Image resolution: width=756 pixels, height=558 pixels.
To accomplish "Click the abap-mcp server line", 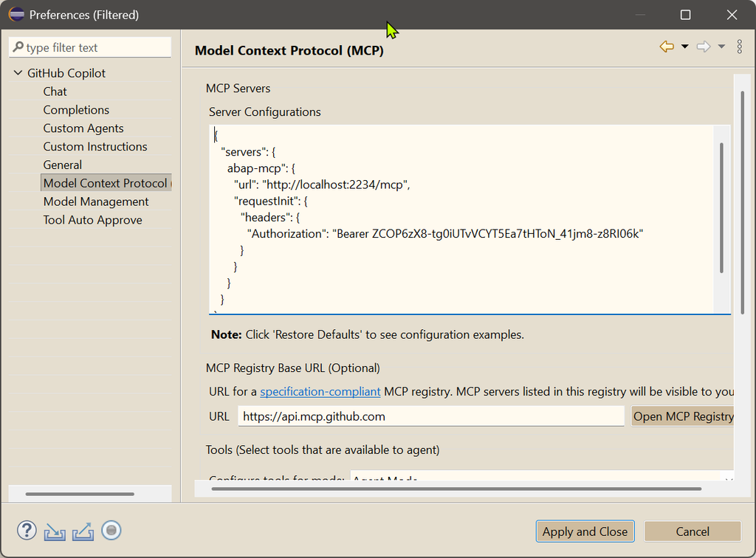I will coord(261,168).
